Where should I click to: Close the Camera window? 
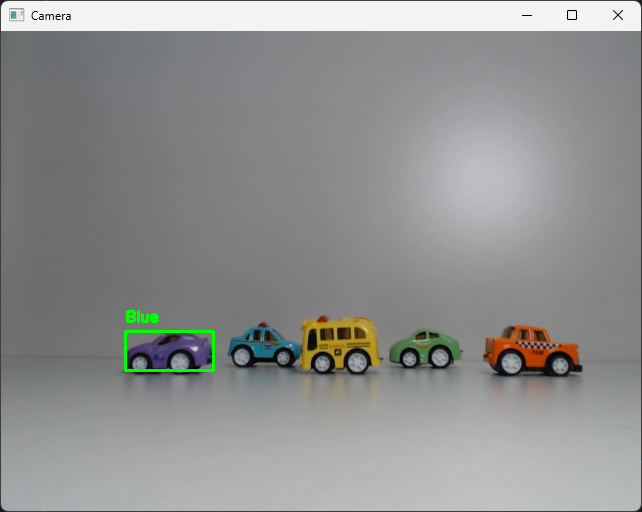click(x=618, y=16)
